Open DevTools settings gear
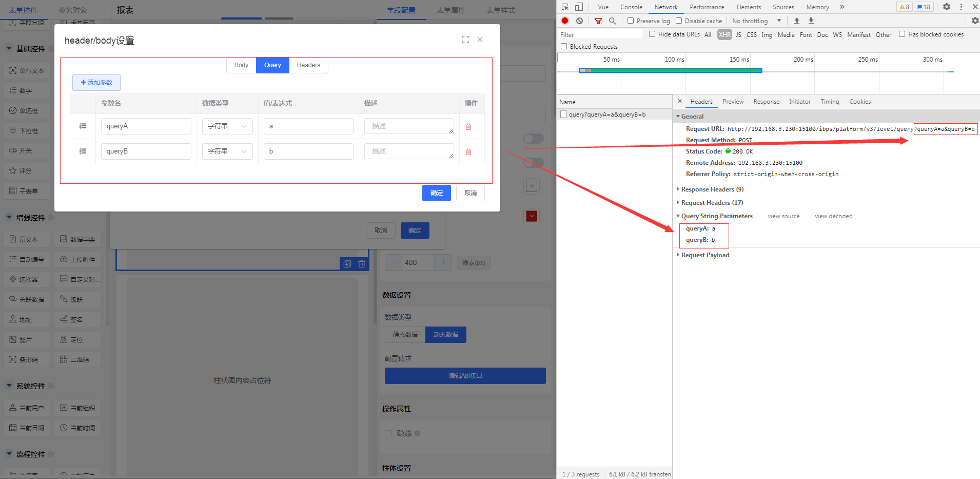 pos(947,7)
